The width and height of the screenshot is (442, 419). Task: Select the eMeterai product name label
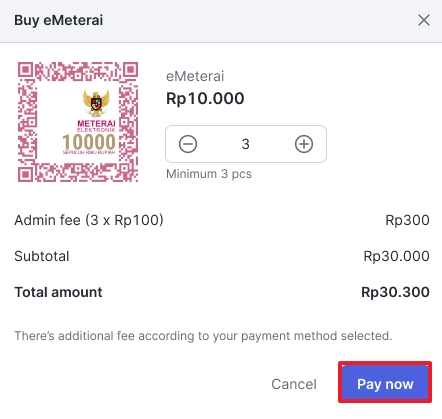point(195,76)
